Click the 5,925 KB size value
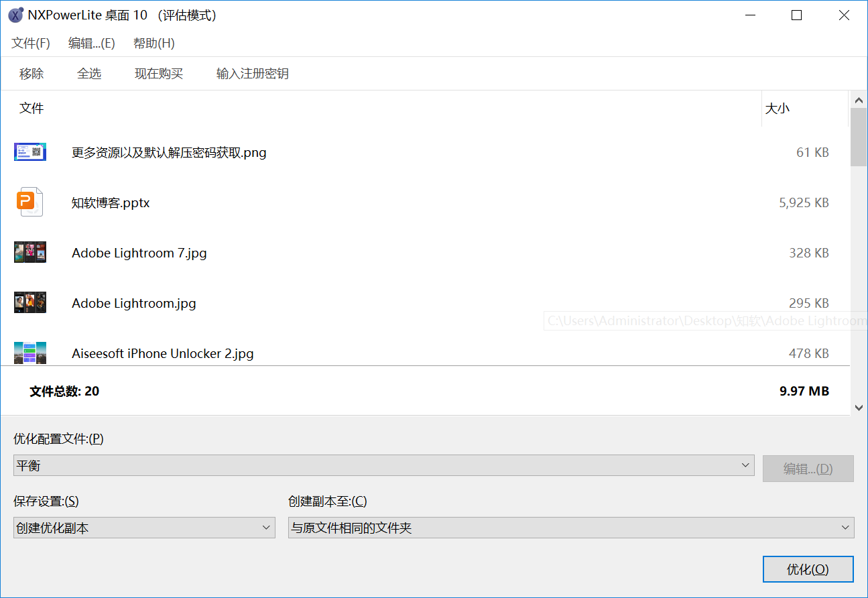Image resolution: width=868 pixels, height=598 pixels. [x=804, y=203]
